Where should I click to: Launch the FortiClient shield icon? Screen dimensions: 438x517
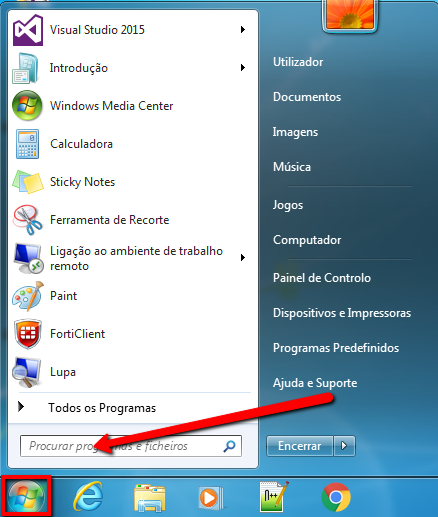pos(28,334)
